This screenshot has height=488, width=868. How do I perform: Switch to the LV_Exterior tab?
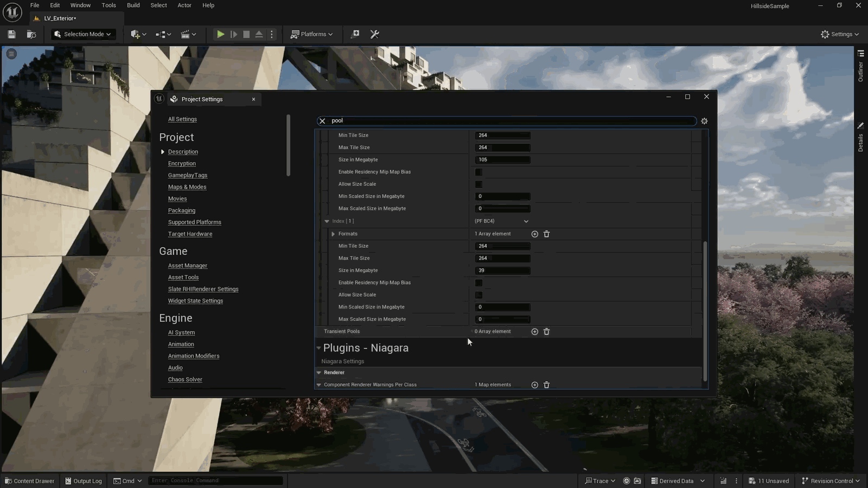coord(60,18)
